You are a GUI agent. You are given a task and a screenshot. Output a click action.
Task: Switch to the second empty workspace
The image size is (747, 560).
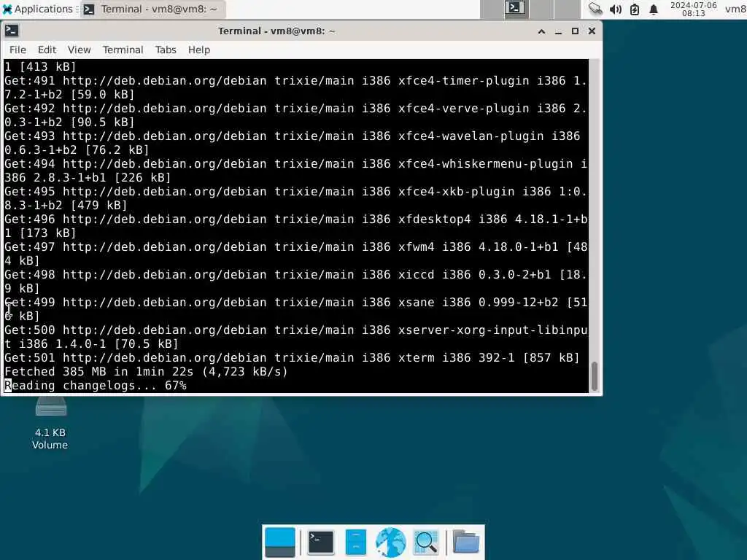click(541, 9)
